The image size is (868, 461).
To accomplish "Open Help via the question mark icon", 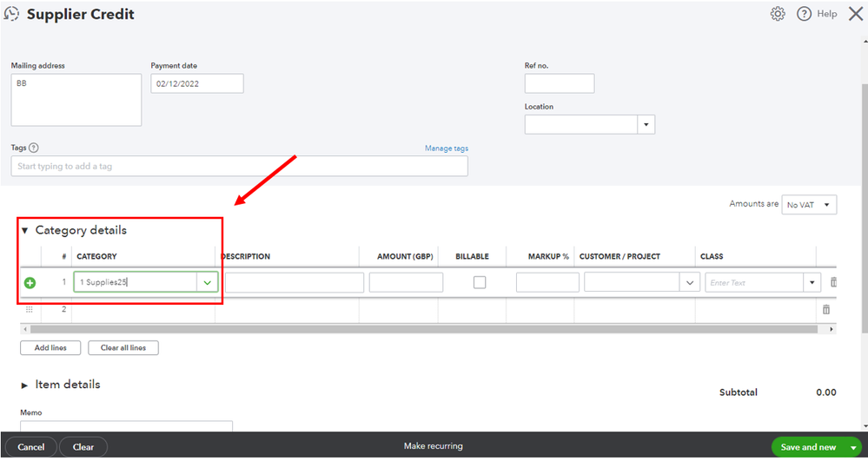I will click(804, 14).
